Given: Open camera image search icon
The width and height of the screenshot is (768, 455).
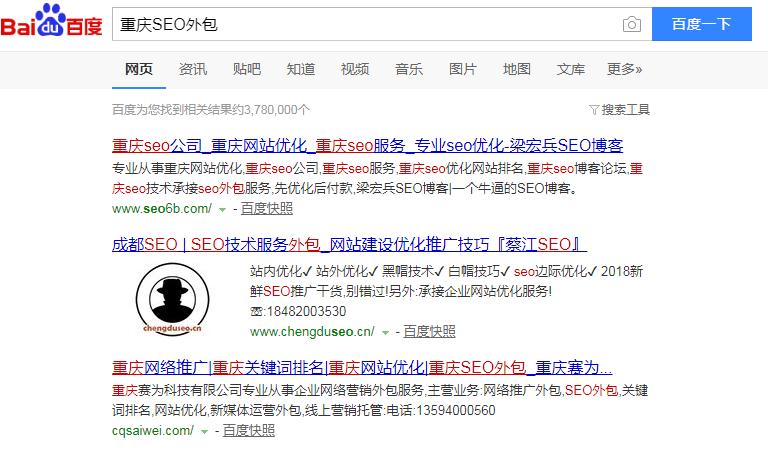Looking at the screenshot, I should click(x=632, y=24).
